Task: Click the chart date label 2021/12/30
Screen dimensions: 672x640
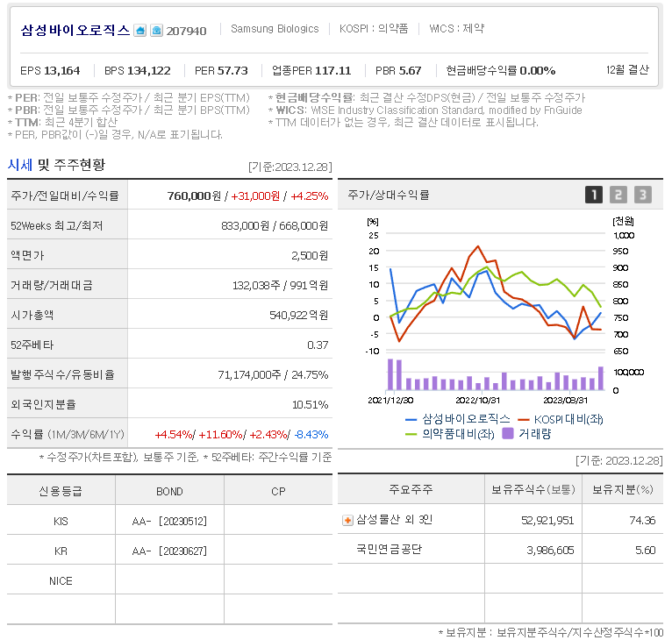Action: (390, 400)
